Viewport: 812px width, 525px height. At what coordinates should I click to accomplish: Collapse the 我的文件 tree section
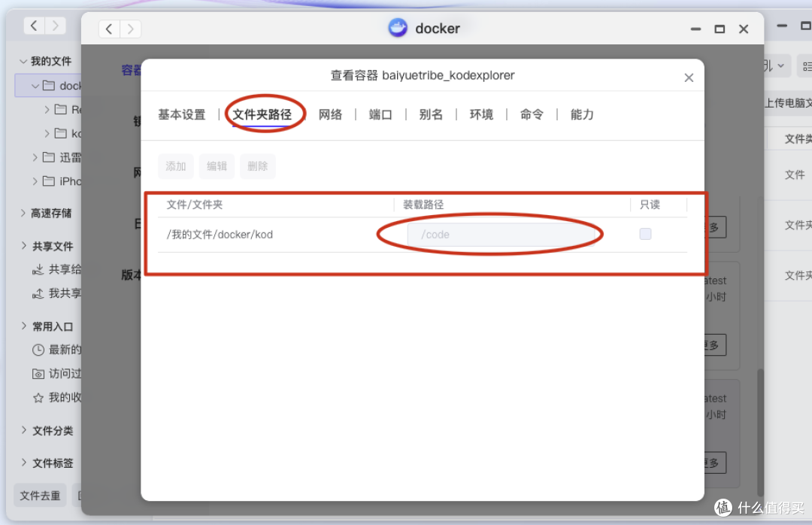point(23,61)
